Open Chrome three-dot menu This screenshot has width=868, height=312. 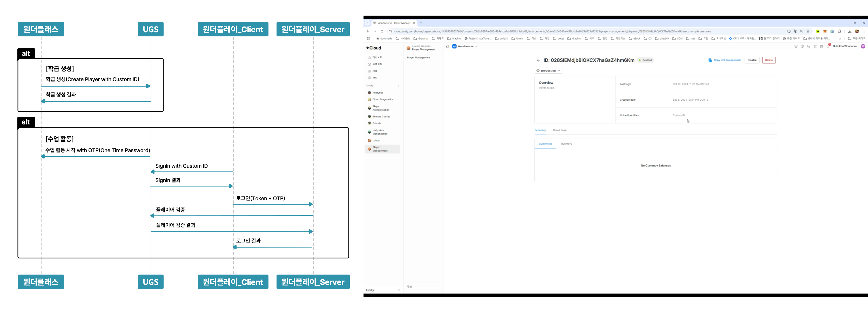[864, 31]
